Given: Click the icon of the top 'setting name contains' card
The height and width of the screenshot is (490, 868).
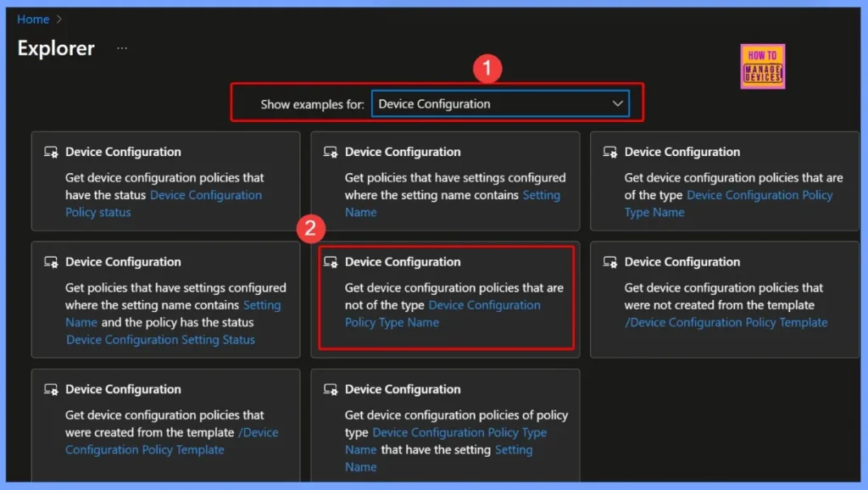Looking at the screenshot, I should click(331, 152).
